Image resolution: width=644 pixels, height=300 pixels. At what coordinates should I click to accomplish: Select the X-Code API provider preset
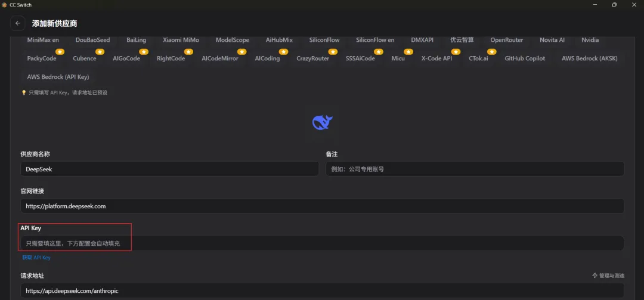click(x=436, y=58)
